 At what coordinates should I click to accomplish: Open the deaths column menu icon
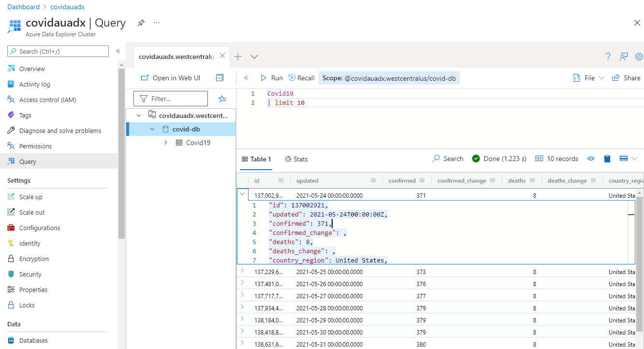(532, 180)
